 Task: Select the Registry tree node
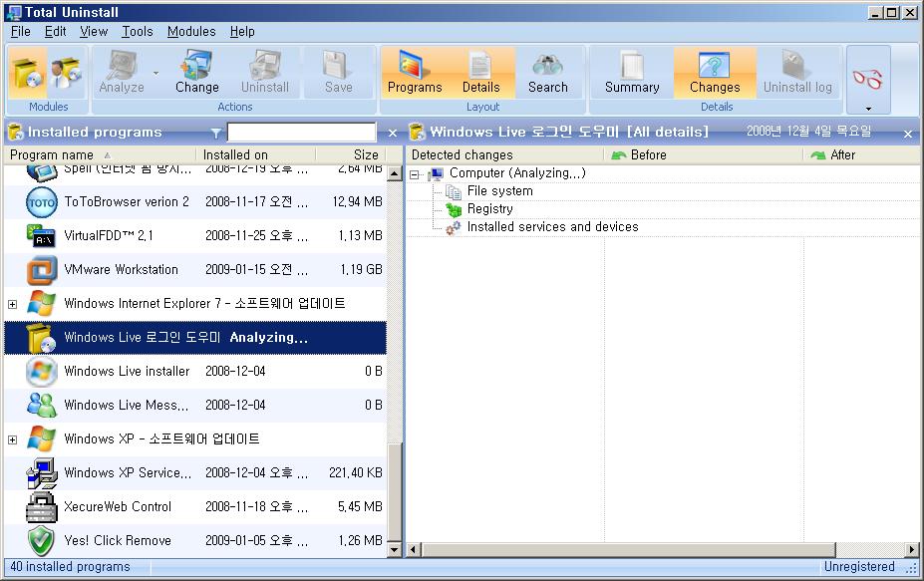point(489,209)
